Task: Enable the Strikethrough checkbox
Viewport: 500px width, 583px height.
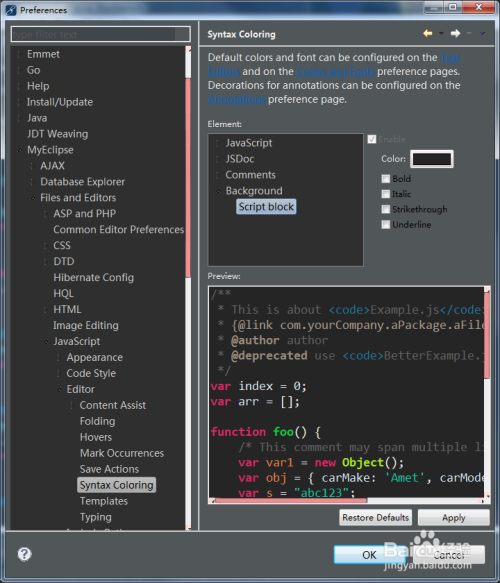Action: (x=386, y=209)
